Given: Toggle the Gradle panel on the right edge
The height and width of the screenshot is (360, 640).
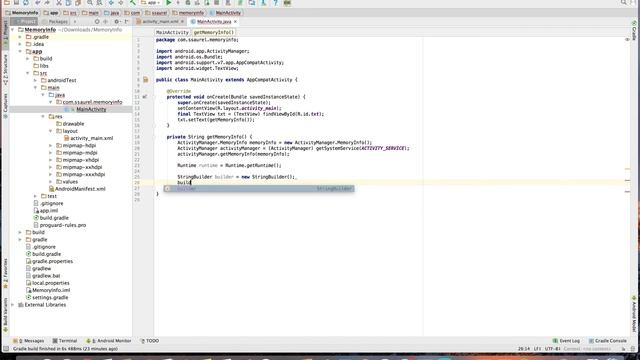Looking at the screenshot, I should coord(634,31).
